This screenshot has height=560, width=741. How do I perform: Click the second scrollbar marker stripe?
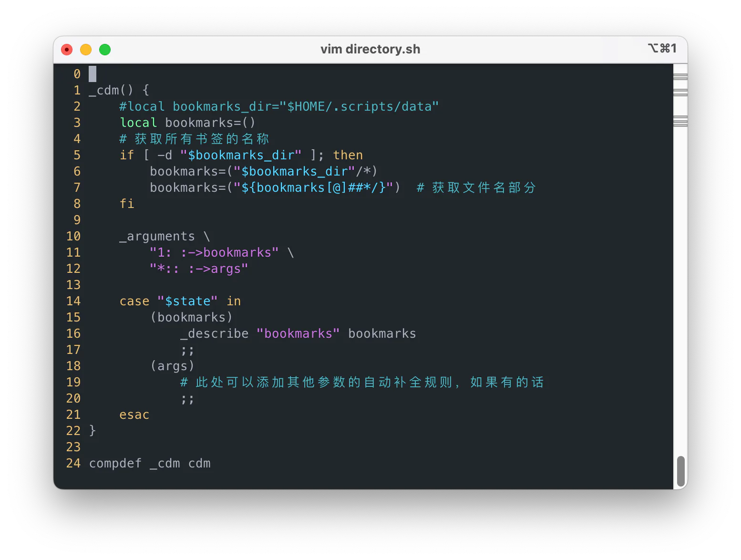click(680, 92)
